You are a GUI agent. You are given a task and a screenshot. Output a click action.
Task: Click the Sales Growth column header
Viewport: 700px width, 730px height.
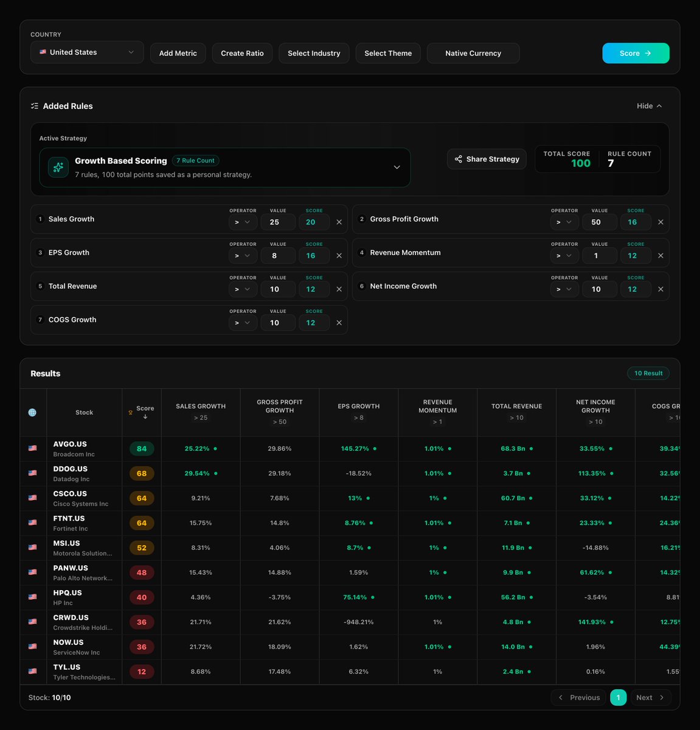[201, 412]
